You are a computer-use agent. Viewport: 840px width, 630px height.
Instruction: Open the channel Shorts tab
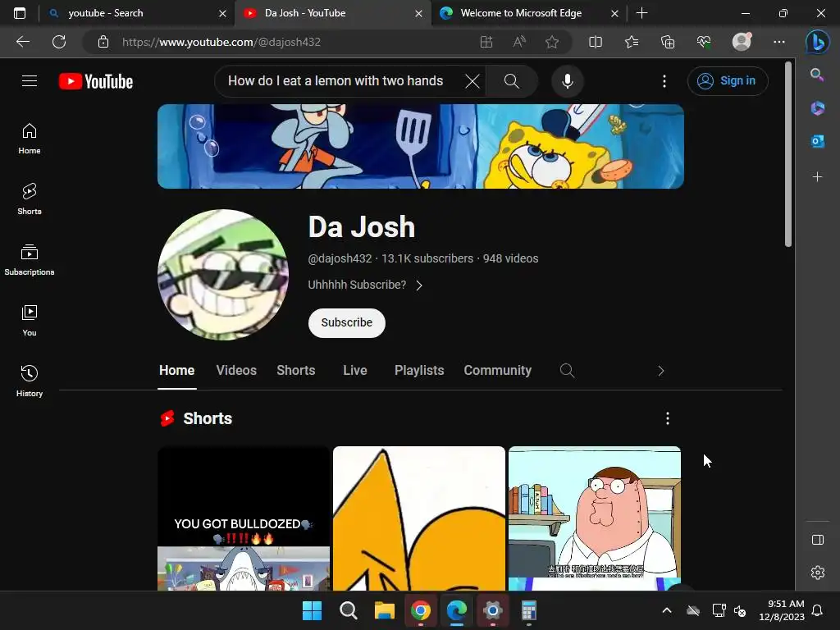pyautogui.click(x=295, y=371)
